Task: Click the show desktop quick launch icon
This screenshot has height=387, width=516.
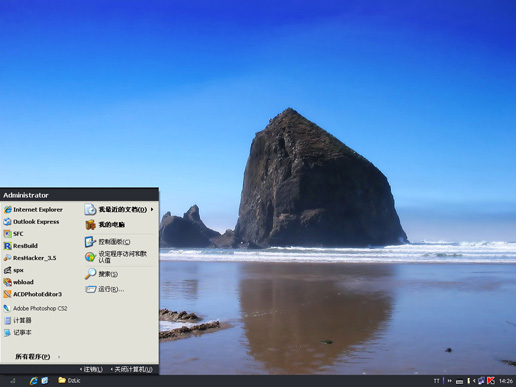Action: pyautogui.click(x=45, y=381)
